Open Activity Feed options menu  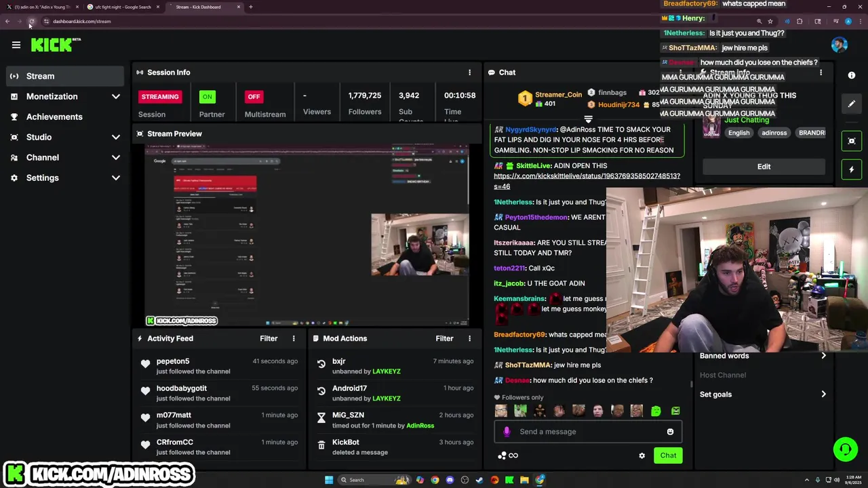(x=294, y=338)
